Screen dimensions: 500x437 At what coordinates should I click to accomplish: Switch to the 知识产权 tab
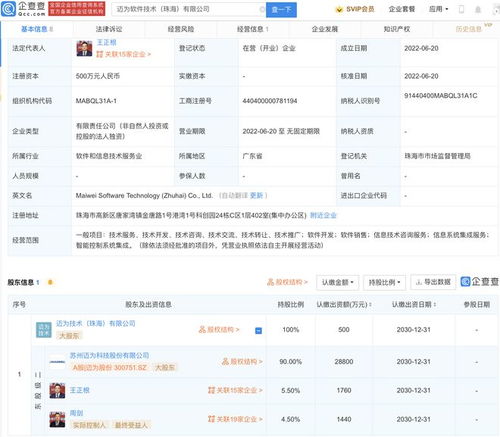pyautogui.click(x=397, y=29)
